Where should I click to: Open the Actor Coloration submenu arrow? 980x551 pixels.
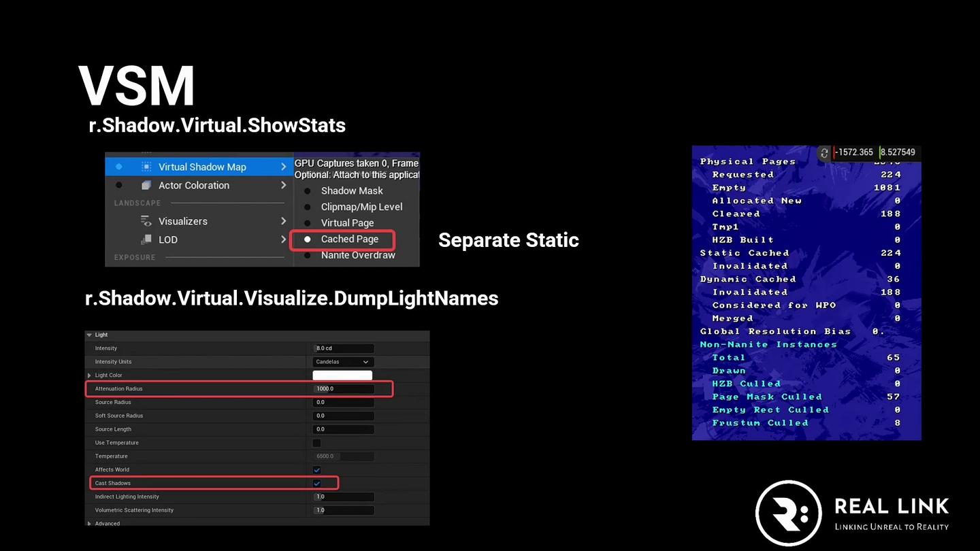pyautogui.click(x=284, y=185)
